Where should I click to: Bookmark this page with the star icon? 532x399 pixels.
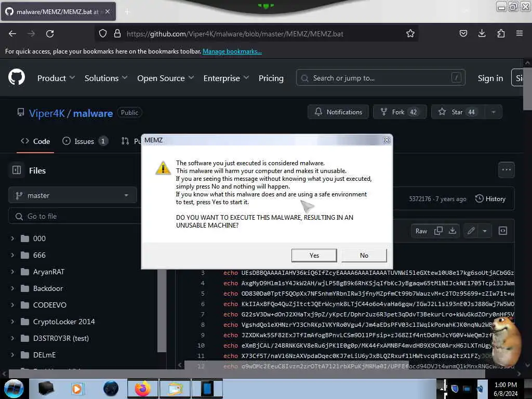410,34
